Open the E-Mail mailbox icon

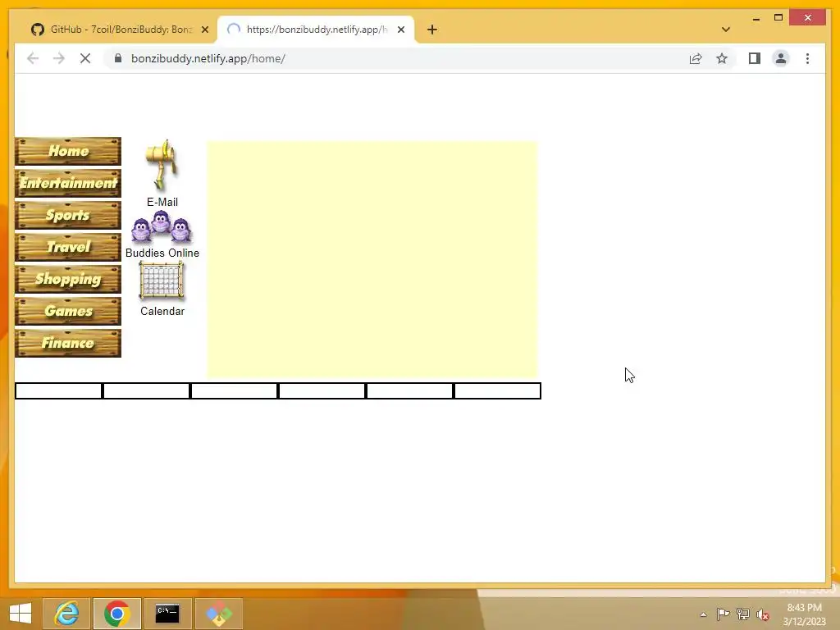[x=162, y=166]
